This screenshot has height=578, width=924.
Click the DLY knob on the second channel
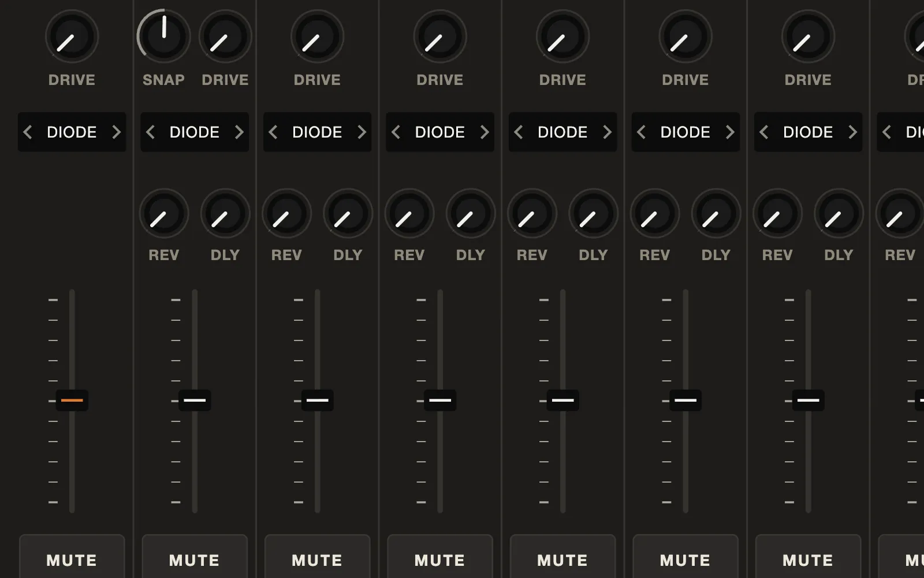pyautogui.click(x=225, y=213)
